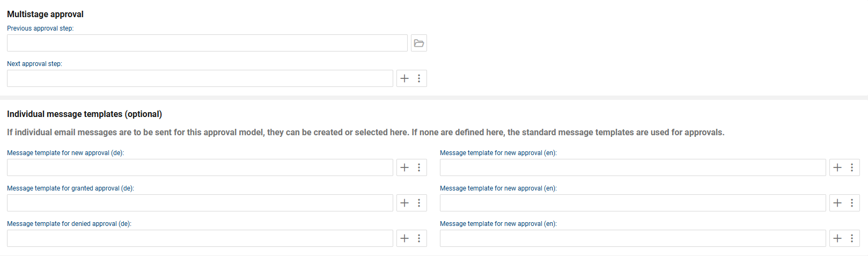Image resolution: width=868 pixels, height=256 pixels.
Task: Open more options for denied approval (de) template
Action: click(419, 238)
